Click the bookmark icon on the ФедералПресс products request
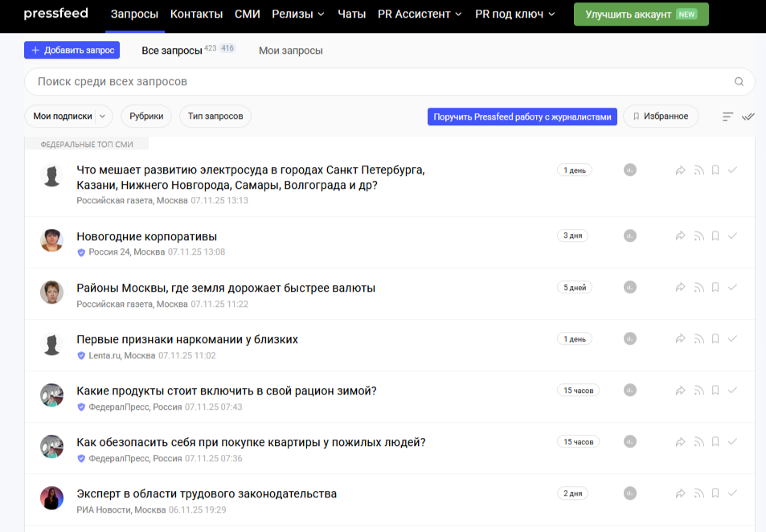766x532 pixels. click(715, 390)
